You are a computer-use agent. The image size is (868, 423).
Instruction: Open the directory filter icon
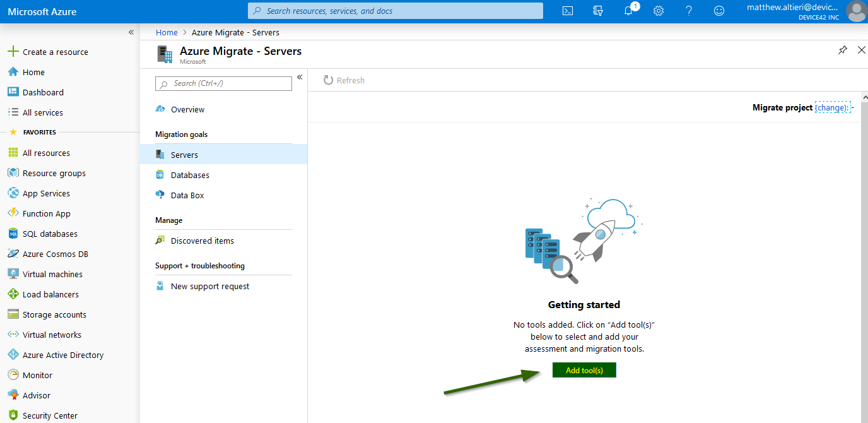coord(597,11)
